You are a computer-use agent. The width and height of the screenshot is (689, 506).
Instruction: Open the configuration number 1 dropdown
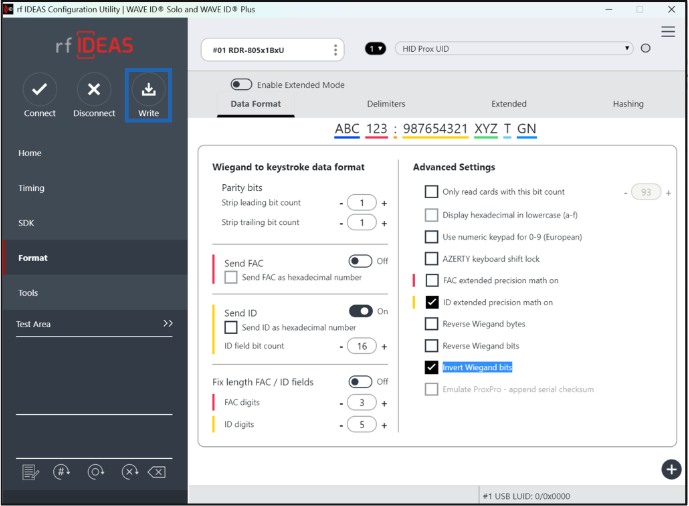coord(375,48)
